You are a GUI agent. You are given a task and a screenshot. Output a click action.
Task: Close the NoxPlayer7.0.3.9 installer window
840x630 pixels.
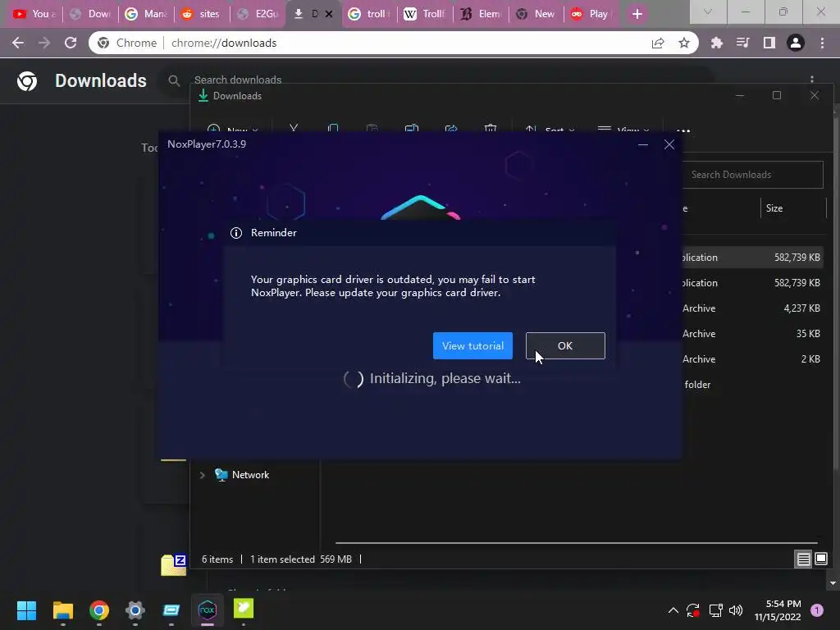pos(669,144)
